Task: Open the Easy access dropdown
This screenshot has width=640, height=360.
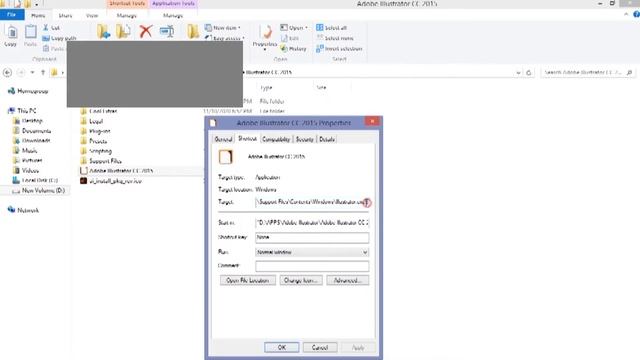Action: click(x=224, y=38)
